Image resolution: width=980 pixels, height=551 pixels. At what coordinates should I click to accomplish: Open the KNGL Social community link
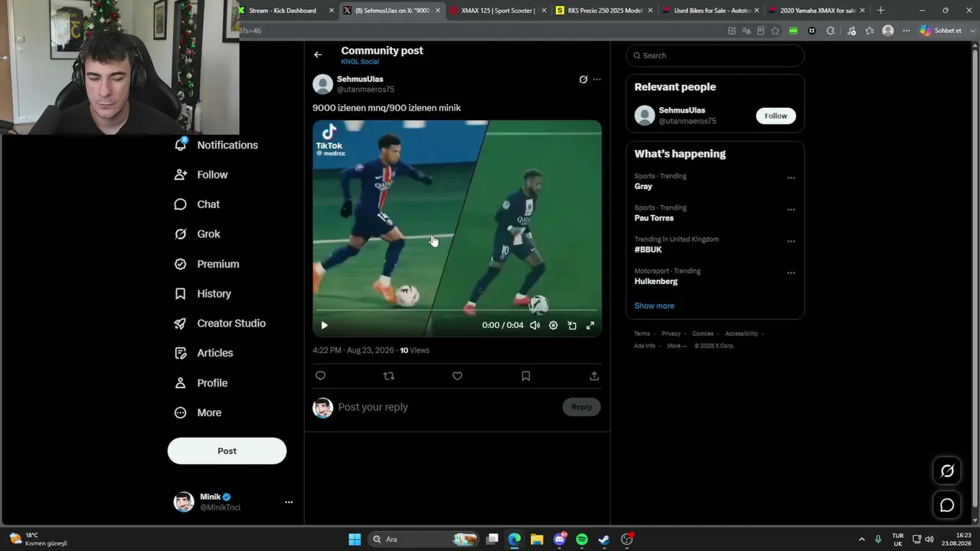point(360,62)
